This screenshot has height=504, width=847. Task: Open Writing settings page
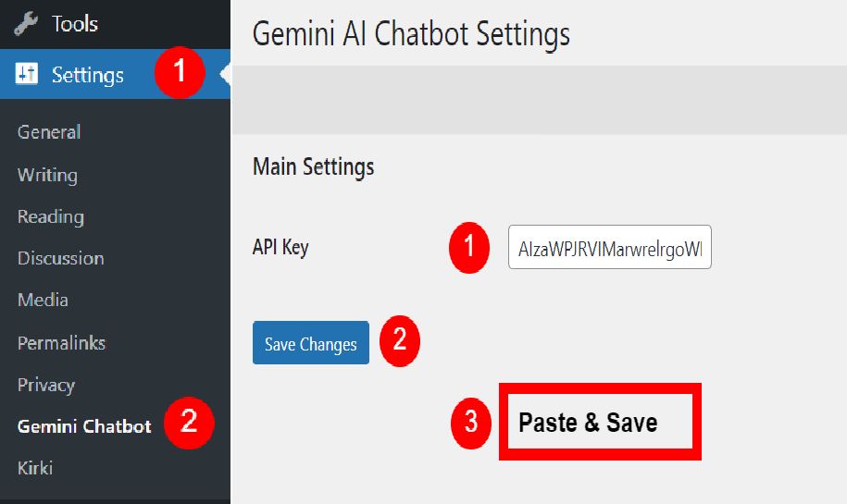tap(47, 175)
